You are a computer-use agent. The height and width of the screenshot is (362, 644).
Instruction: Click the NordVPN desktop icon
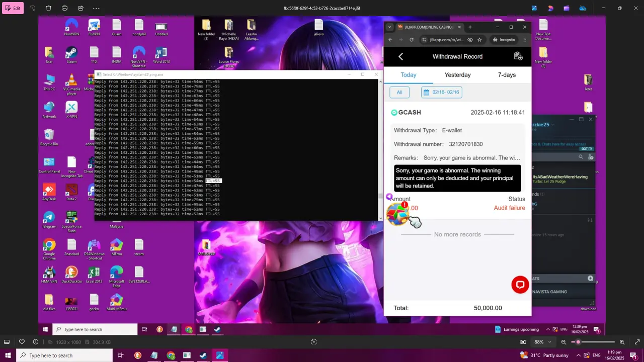[71, 27]
